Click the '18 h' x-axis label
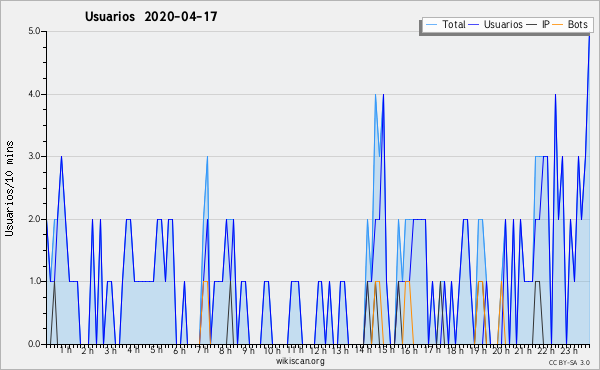The image size is (600, 370). click(455, 351)
